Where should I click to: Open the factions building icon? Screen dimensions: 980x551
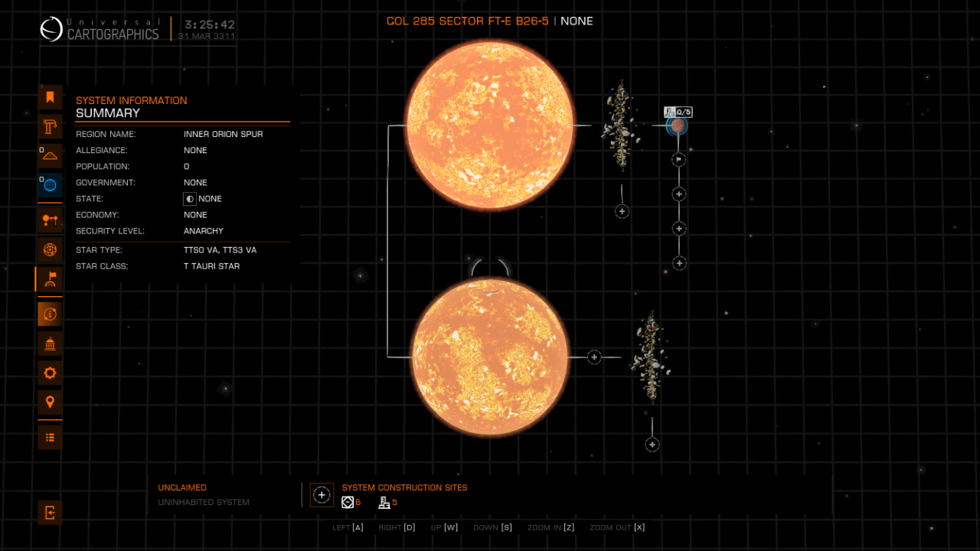(50, 344)
